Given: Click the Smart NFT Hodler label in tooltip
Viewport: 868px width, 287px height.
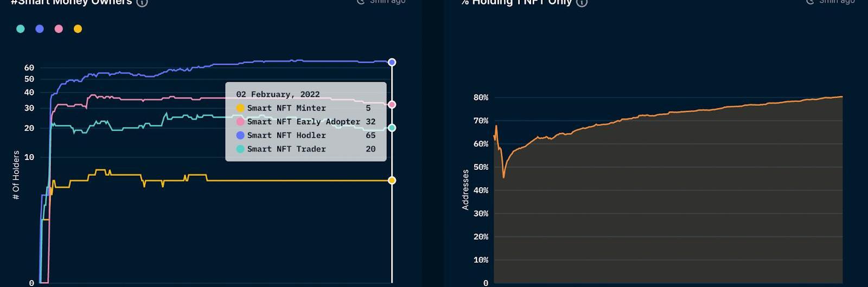Looking at the screenshot, I should 286,135.
